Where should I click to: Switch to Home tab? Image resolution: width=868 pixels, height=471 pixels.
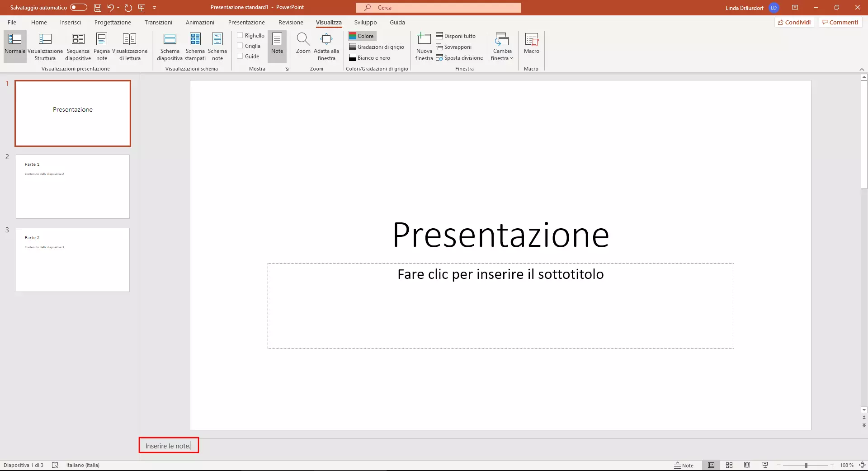point(39,22)
